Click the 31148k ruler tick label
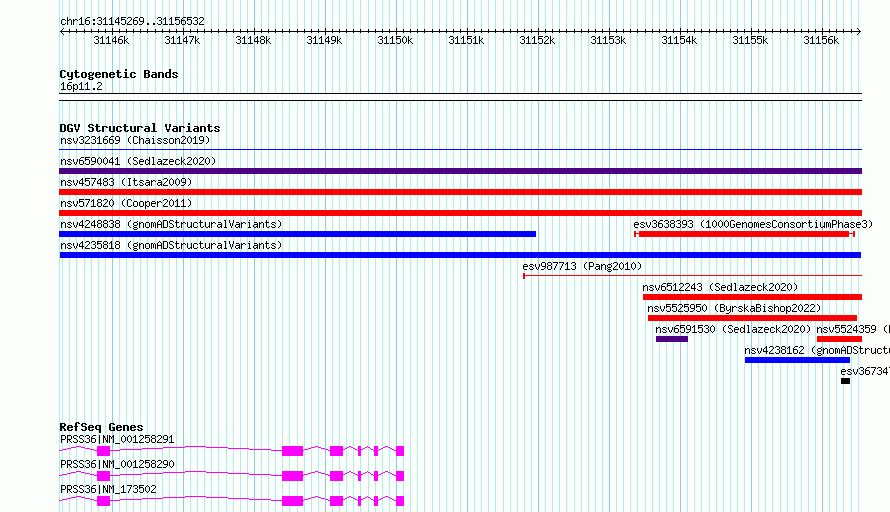 click(x=253, y=40)
